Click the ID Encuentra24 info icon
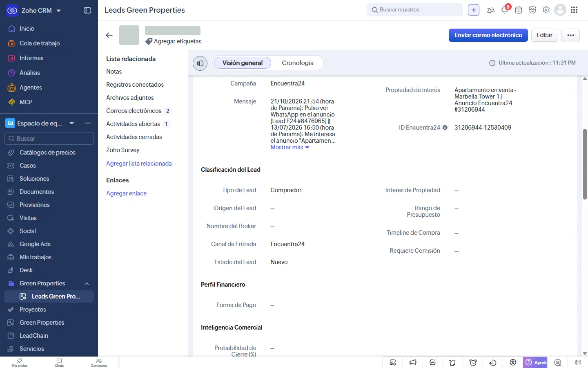This screenshot has height=368, width=588. (x=445, y=128)
